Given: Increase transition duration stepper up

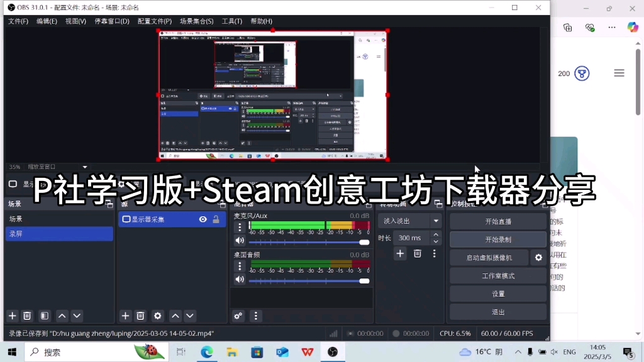Looking at the screenshot, I should pyautogui.click(x=436, y=235).
